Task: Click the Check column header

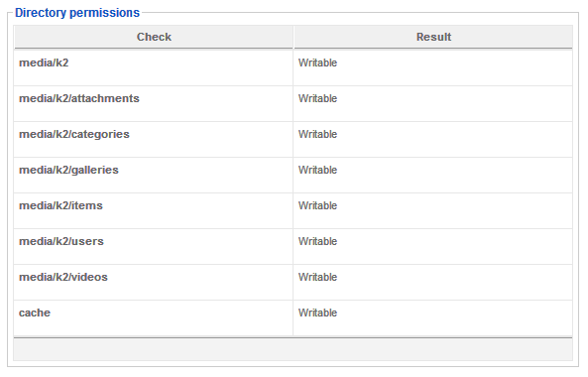Action: [x=154, y=37]
